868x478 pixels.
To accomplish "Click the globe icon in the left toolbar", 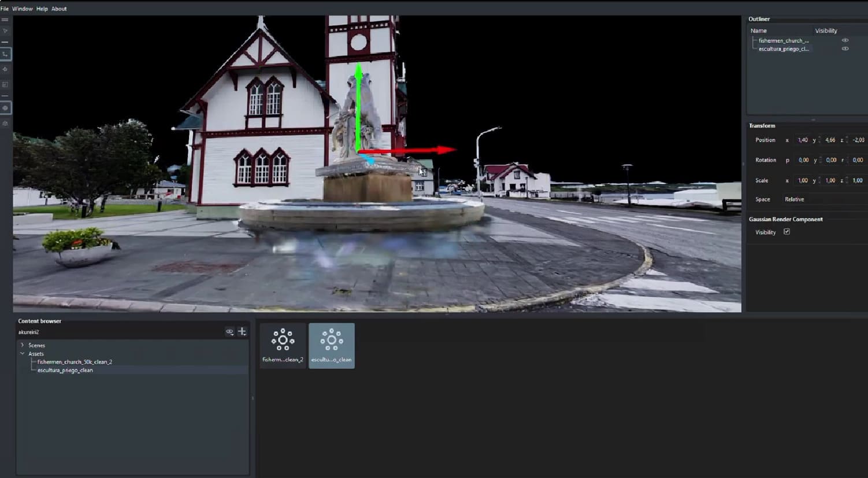I will click(x=5, y=108).
